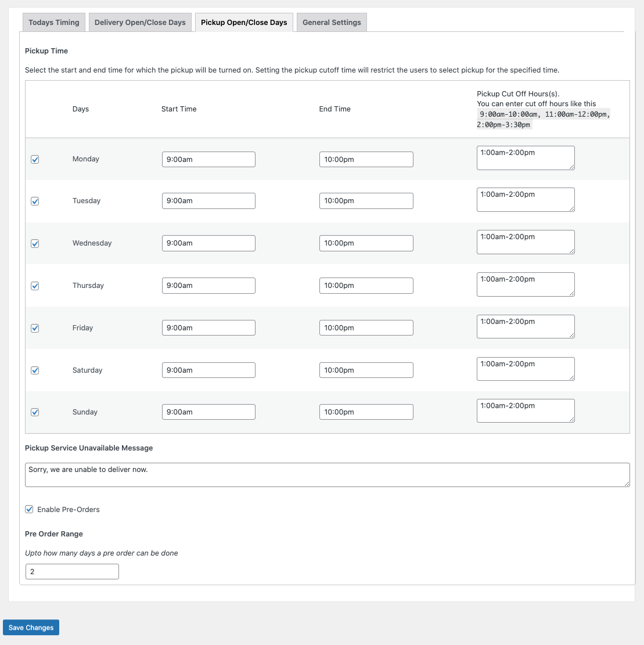Click resize handle of Sunday's cut off textarea

pos(571,419)
